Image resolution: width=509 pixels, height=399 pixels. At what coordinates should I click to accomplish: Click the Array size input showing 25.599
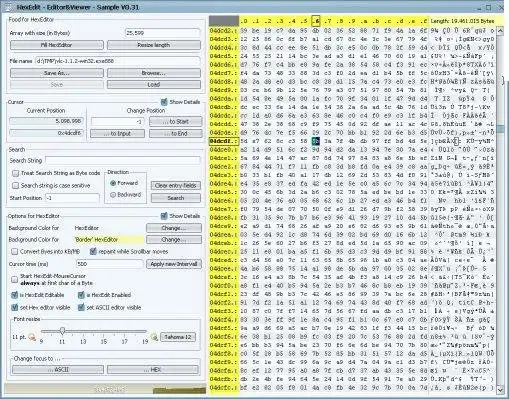tap(163, 33)
